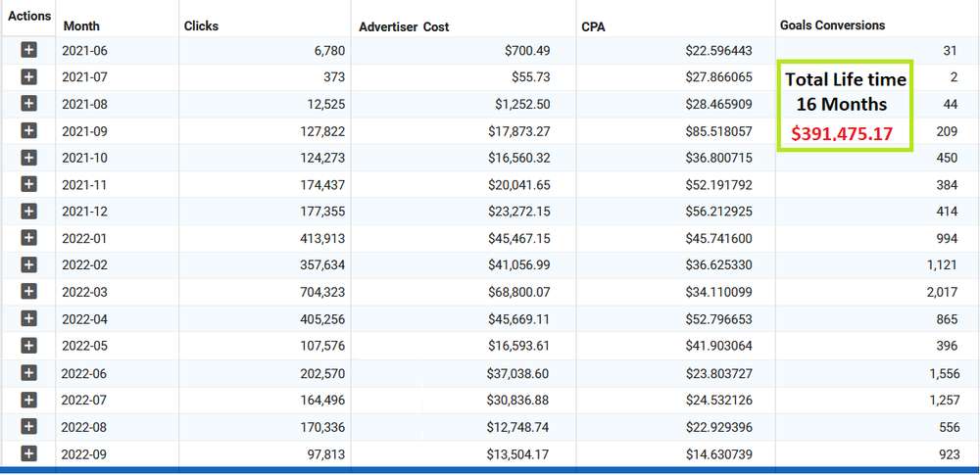This screenshot has height=475, width=980.
Task: Click the CPA column header
Action: point(593,26)
